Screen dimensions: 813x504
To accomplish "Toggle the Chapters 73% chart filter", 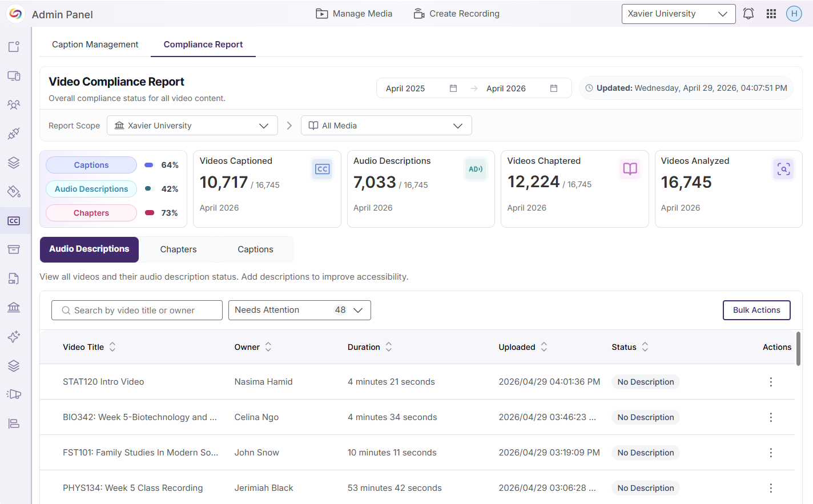I will pos(91,213).
